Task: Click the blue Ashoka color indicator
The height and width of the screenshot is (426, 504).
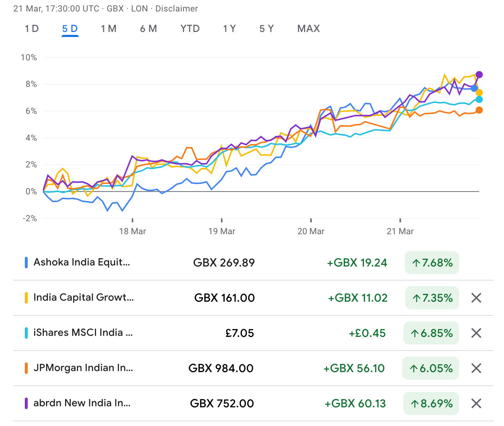Action: 26,263
